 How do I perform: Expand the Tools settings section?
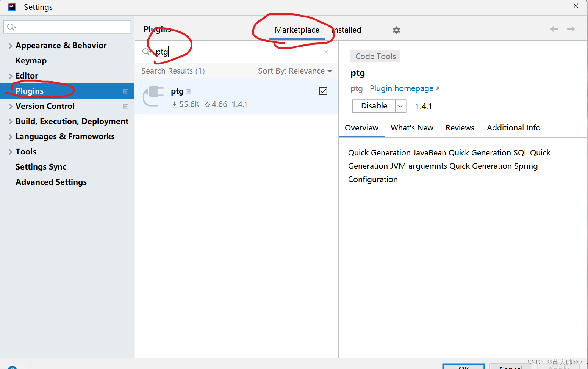[11, 152]
